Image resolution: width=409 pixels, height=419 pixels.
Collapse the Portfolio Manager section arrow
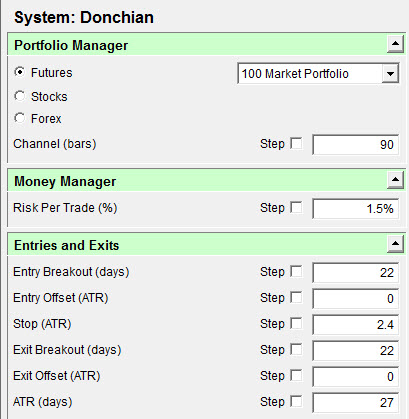pos(395,44)
